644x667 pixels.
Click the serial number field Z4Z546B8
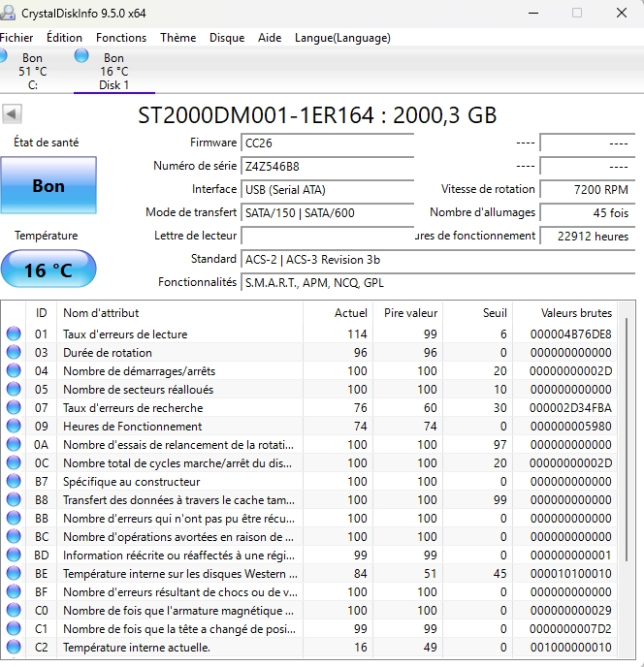click(326, 166)
